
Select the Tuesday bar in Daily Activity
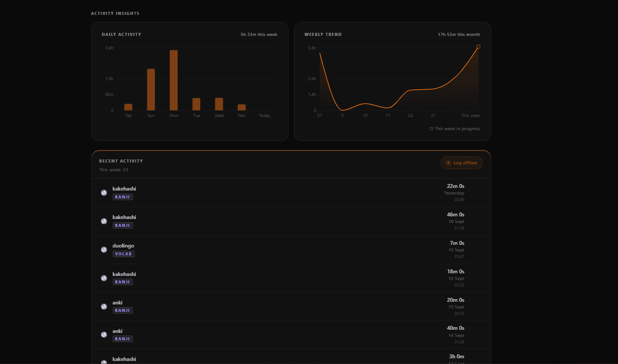point(196,104)
